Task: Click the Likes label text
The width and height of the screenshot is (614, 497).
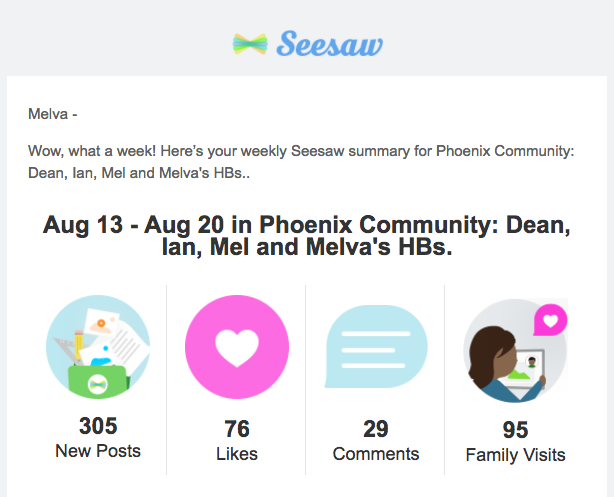Action: point(237,454)
